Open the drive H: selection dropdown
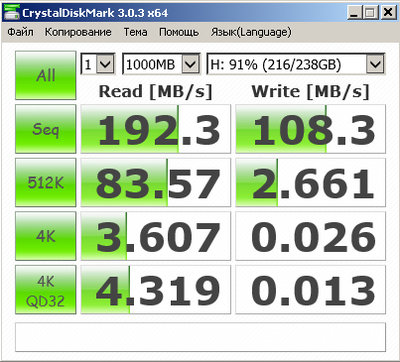This screenshot has width=400, height=362. (x=296, y=64)
